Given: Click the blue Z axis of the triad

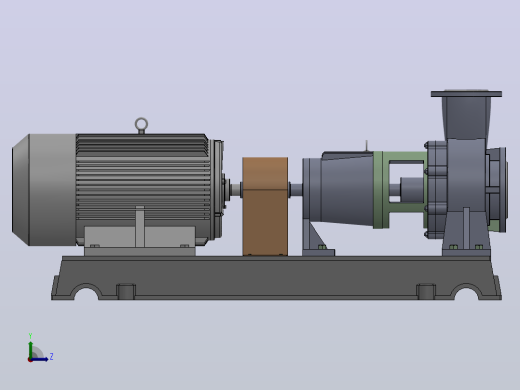Looking at the screenshot, I should [40, 359].
